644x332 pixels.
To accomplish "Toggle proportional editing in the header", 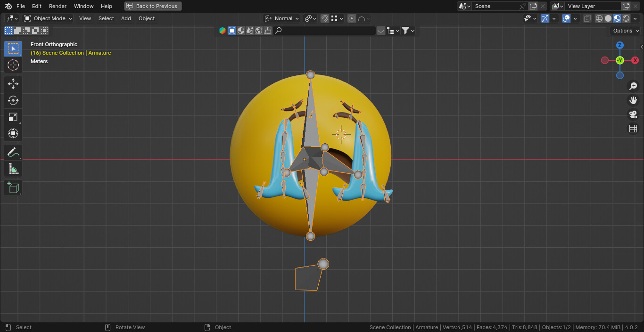I will pyautogui.click(x=352, y=18).
